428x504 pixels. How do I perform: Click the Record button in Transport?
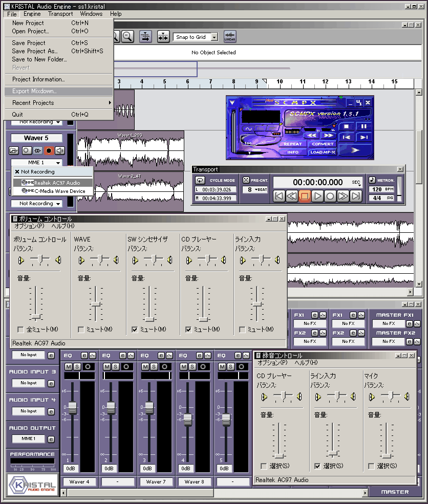(x=330, y=196)
